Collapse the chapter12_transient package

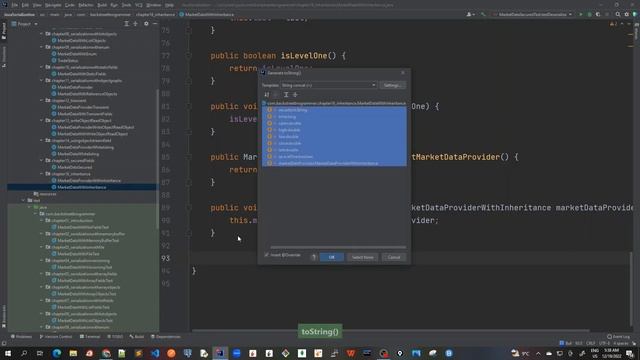tap(42, 100)
